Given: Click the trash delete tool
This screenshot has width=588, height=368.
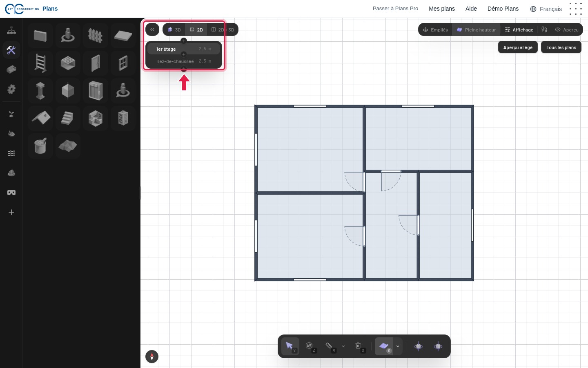Looking at the screenshot, I should [358, 346].
